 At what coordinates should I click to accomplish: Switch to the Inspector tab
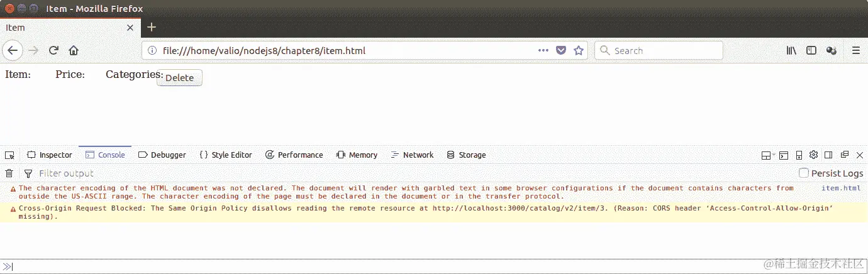pyautogui.click(x=50, y=155)
